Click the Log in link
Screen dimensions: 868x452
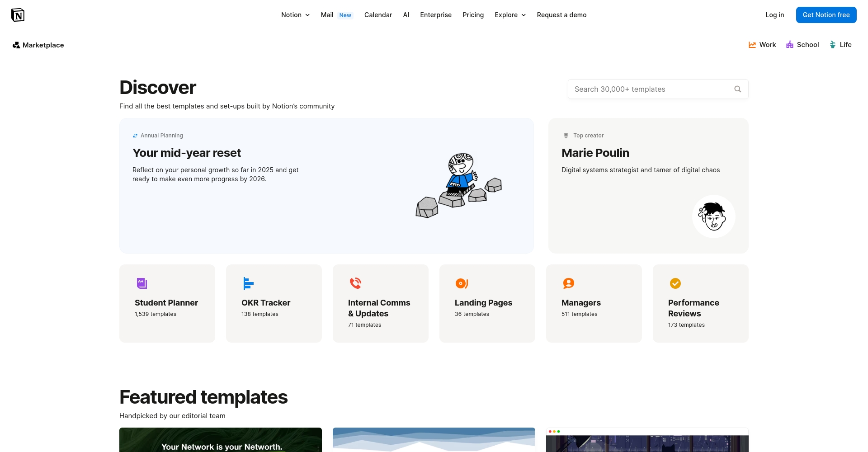pos(774,15)
